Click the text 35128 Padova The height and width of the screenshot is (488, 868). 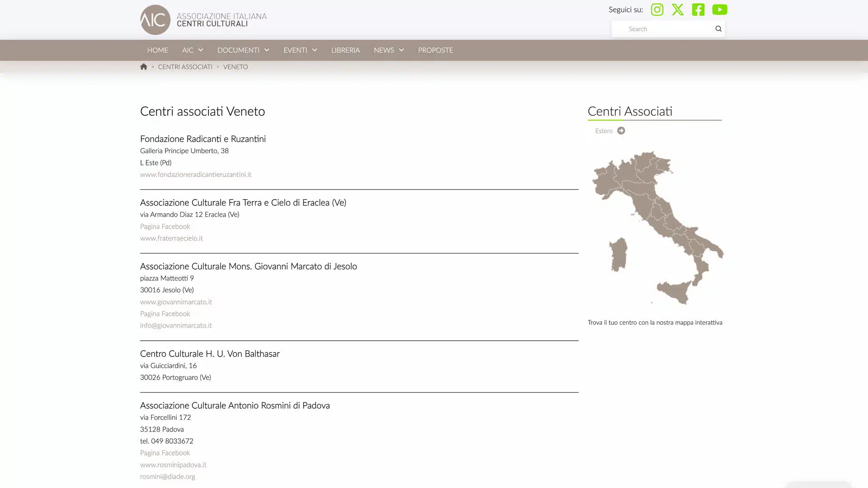(162, 429)
